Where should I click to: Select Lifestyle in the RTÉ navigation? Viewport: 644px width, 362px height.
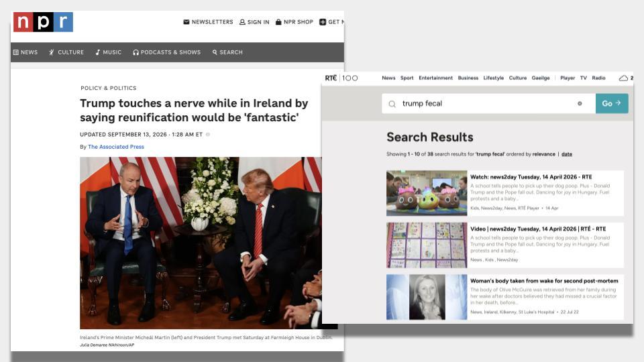point(493,78)
